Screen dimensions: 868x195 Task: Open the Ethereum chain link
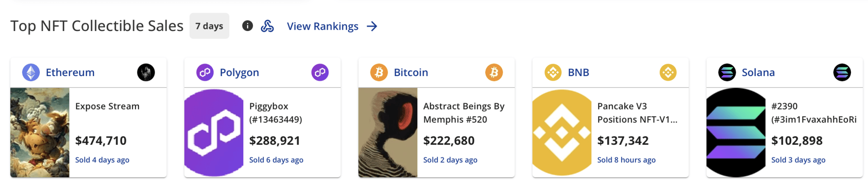point(70,73)
